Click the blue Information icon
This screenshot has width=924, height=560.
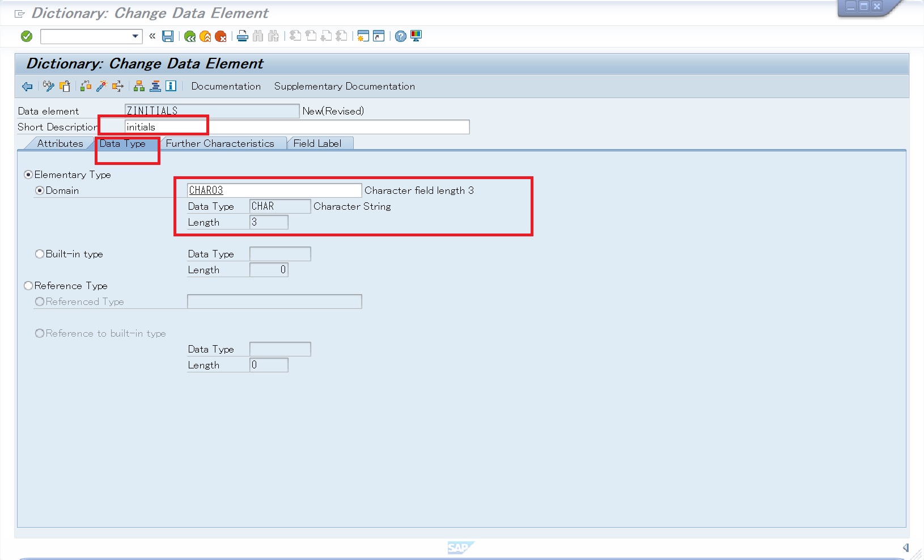click(x=171, y=86)
